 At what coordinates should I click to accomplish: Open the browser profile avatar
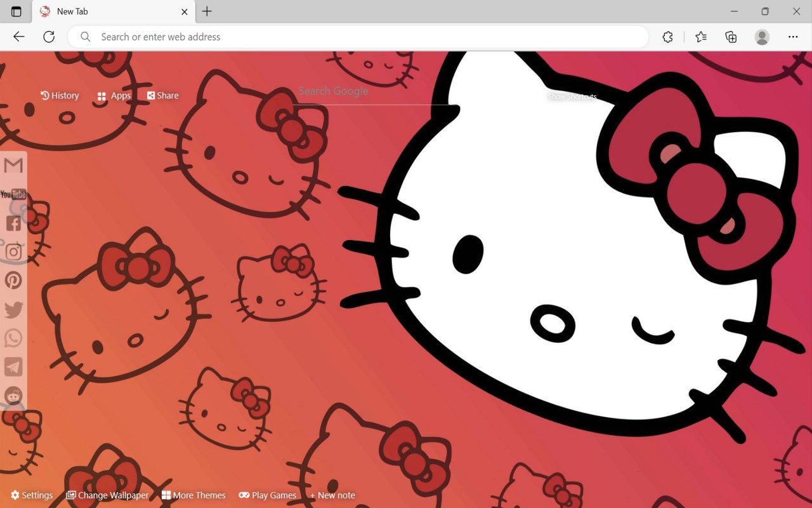762,37
